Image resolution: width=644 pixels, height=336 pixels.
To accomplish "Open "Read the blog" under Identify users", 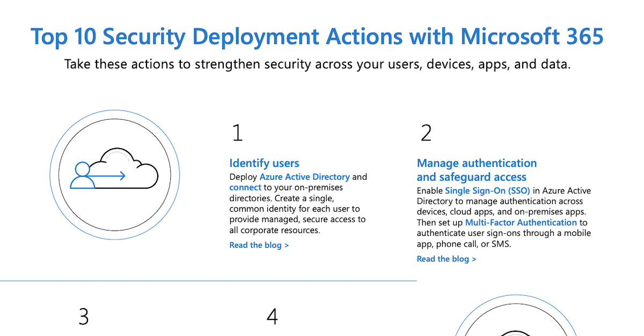I will (x=259, y=245).
